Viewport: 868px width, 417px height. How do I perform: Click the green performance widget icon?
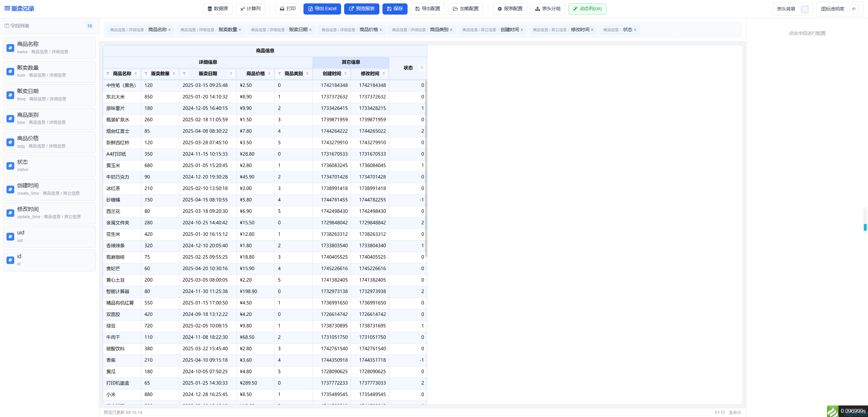click(832, 411)
